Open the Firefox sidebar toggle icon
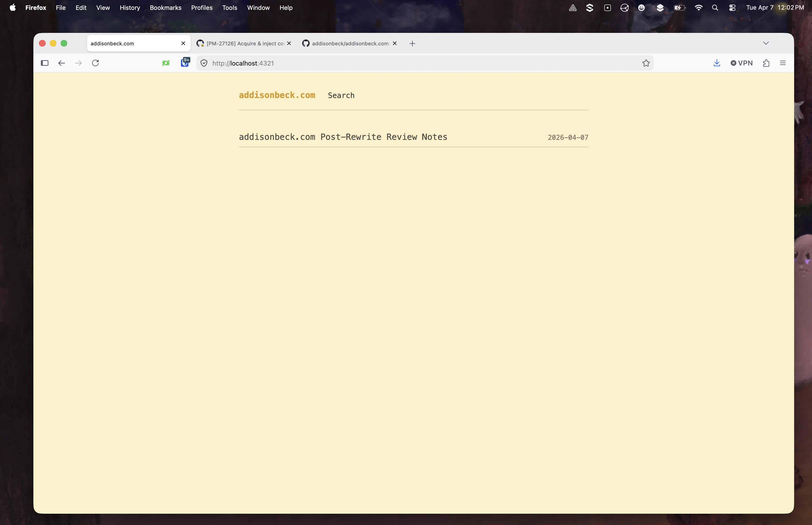Viewport: 812px width, 525px height. tap(44, 63)
